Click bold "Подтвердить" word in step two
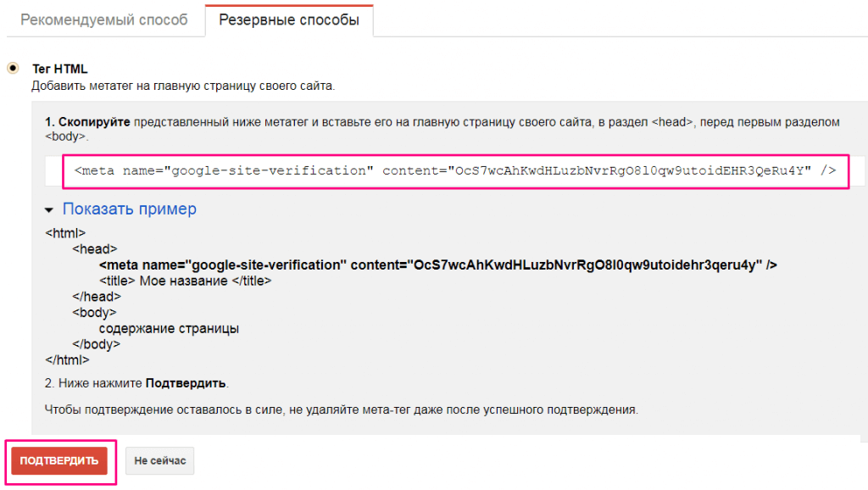 186,383
